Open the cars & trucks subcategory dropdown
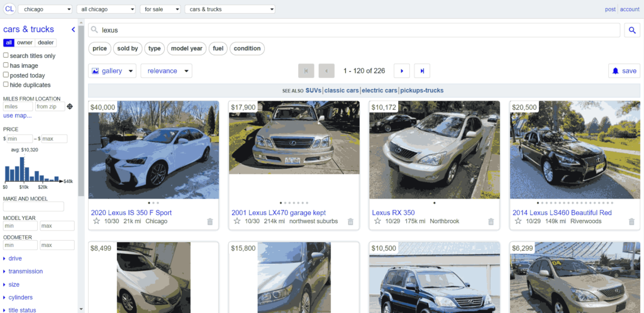Viewport: 644px width, 313px height. tap(230, 9)
